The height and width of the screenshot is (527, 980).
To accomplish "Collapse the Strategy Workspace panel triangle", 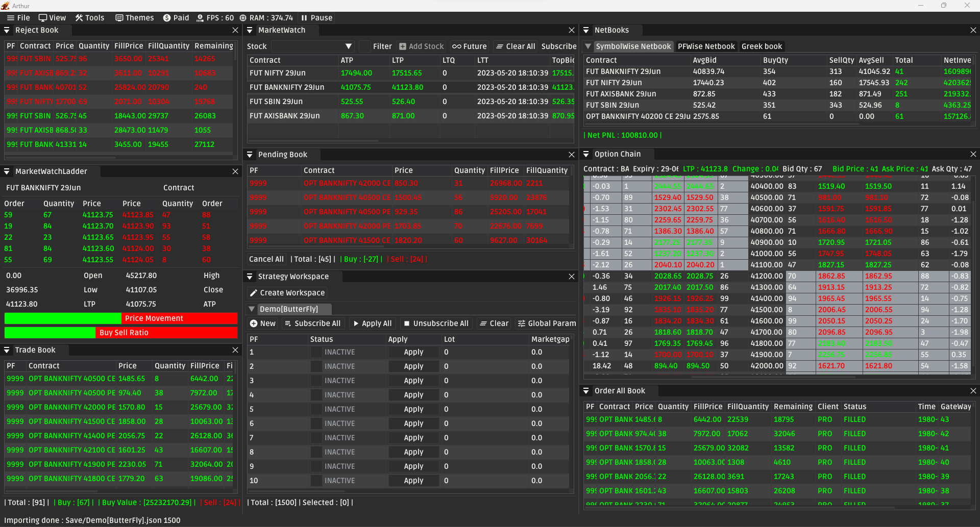I will tap(250, 277).
